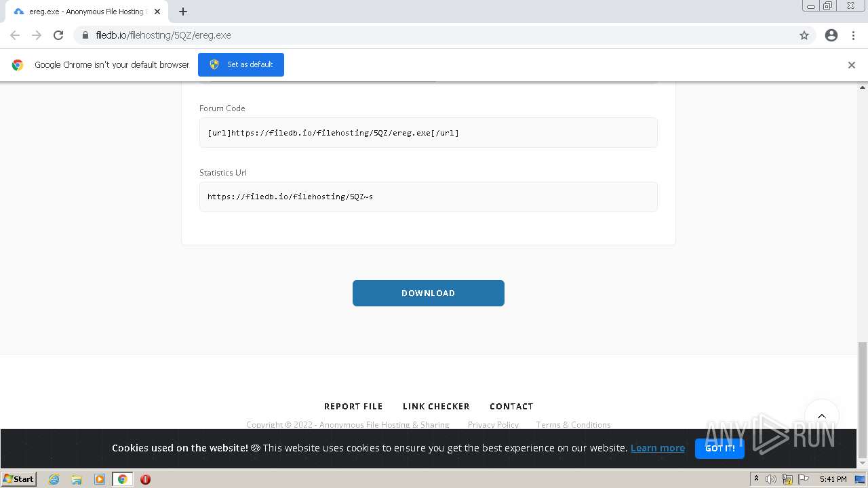Click the taskbar clock 5:41 PM

tap(833, 479)
